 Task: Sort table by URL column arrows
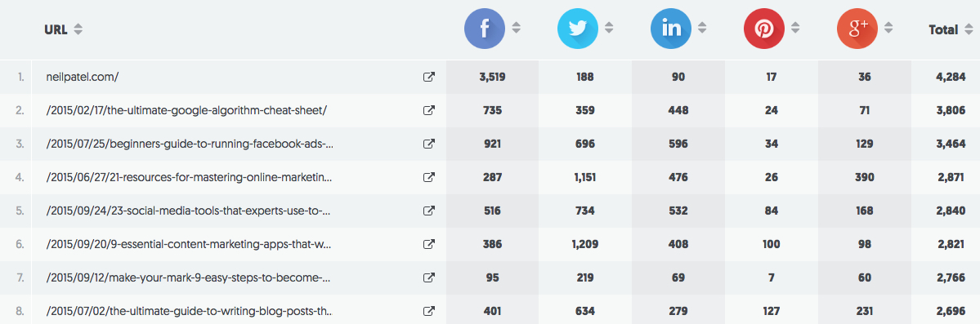(78, 29)
